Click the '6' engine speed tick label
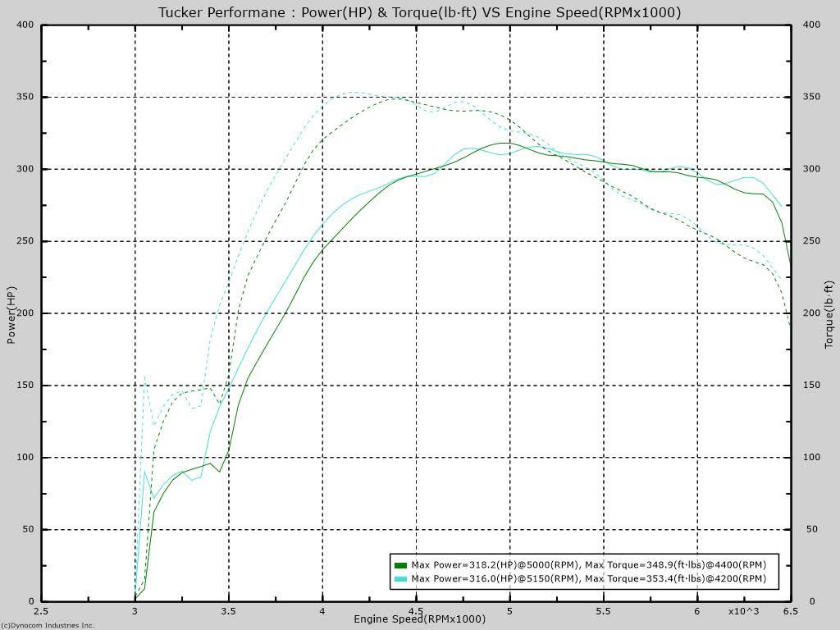Image resolution: width=840 pixels, height=630 pixels. tap(697, 611)
